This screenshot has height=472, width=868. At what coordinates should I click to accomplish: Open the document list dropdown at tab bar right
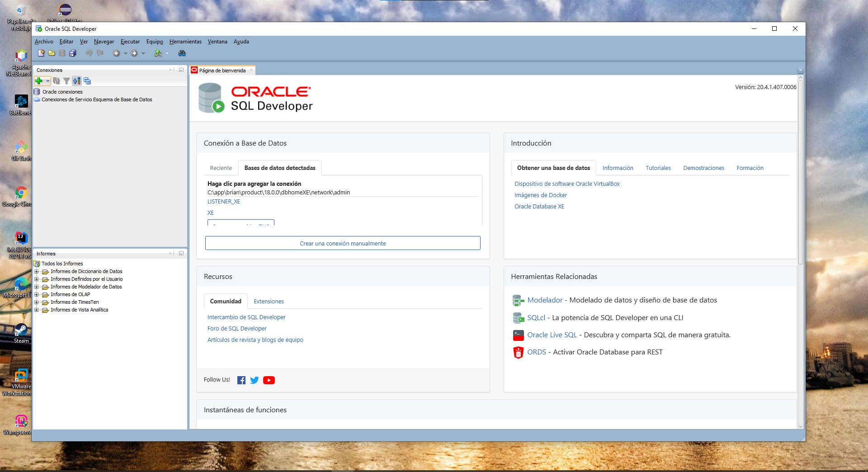point(800,71)
